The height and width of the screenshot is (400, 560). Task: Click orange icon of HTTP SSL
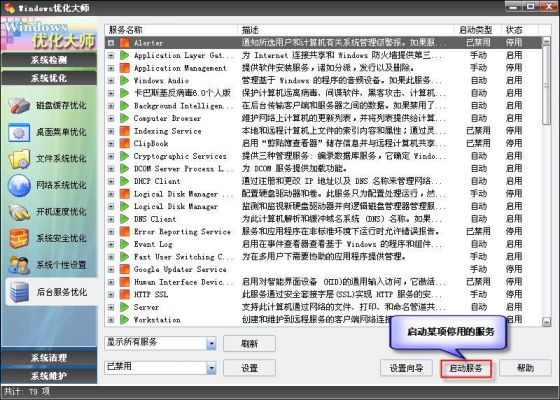click(x=125, y=294)
